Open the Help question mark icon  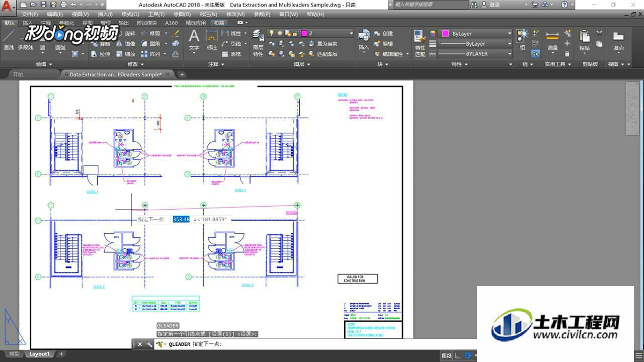(x=565, y=5)
